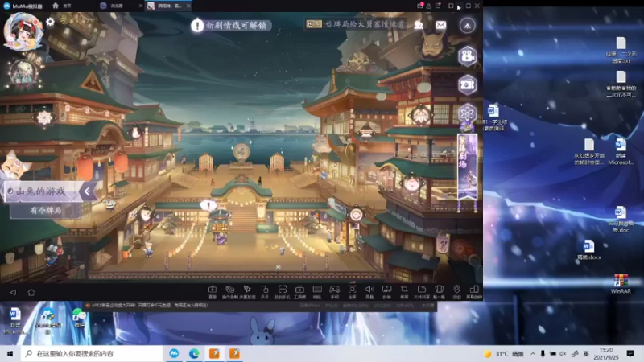Click the 新剧情线可解锁 notification

(231, 26)
